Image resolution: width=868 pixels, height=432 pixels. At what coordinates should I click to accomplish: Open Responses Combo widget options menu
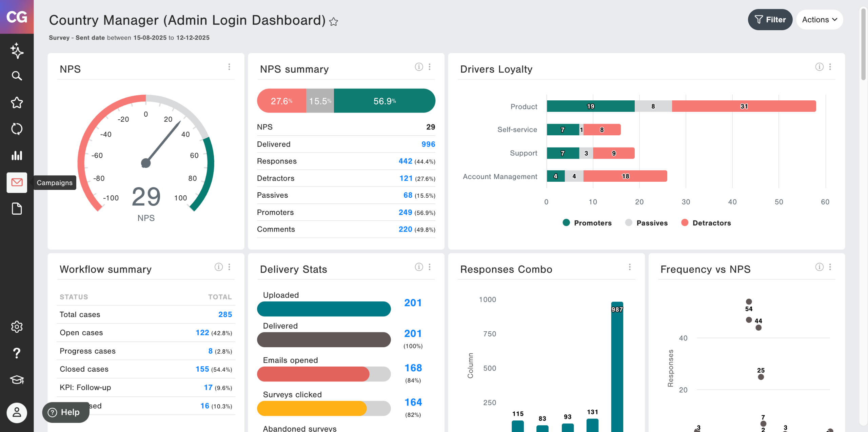pyautogui.click(x=630, y=267)
